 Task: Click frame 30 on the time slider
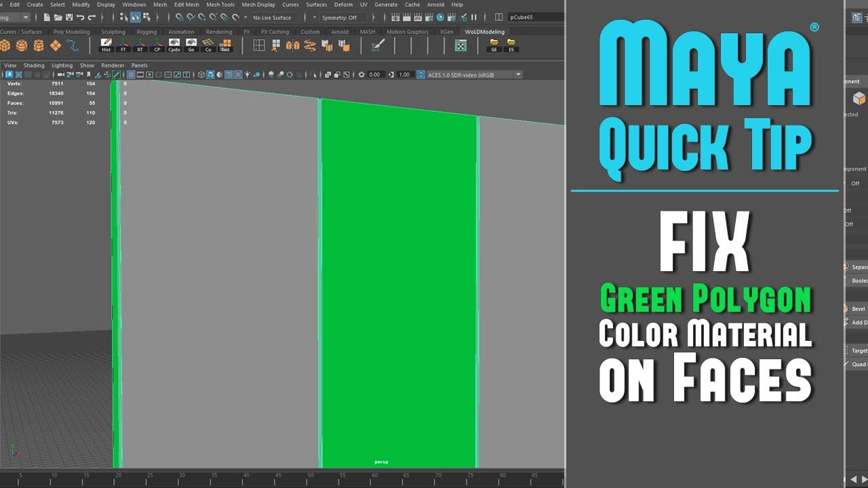[182, 476]
